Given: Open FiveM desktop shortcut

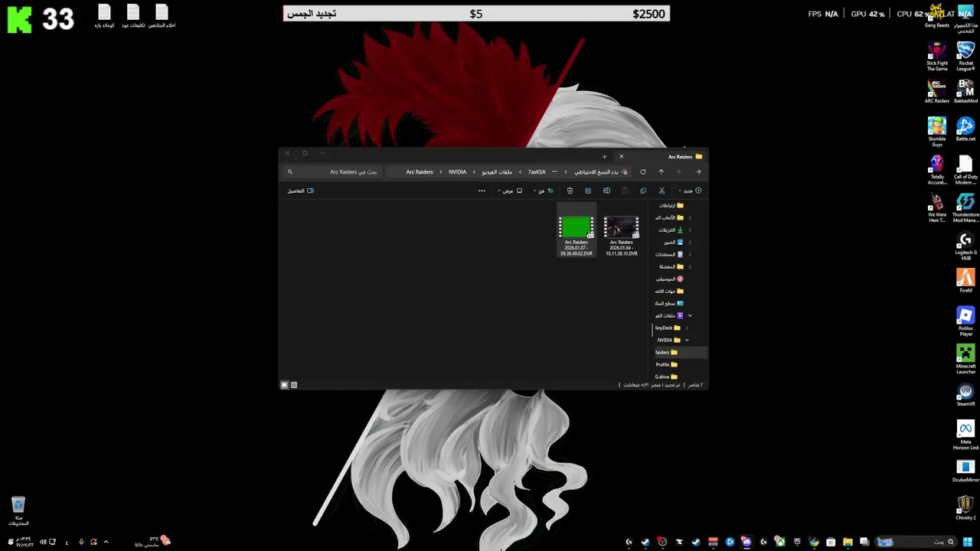Looking at the screenshot, I should click(x=965, y=280).
